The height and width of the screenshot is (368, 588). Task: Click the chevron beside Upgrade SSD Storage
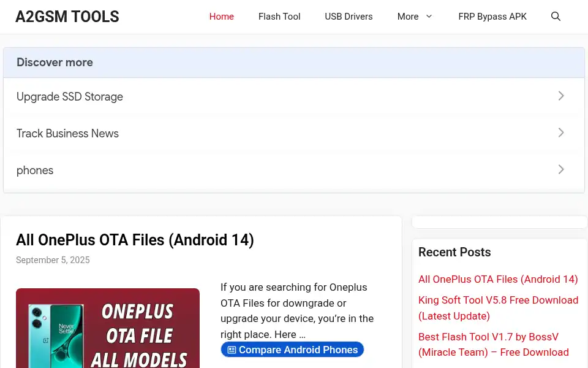[x=561, y=96]
